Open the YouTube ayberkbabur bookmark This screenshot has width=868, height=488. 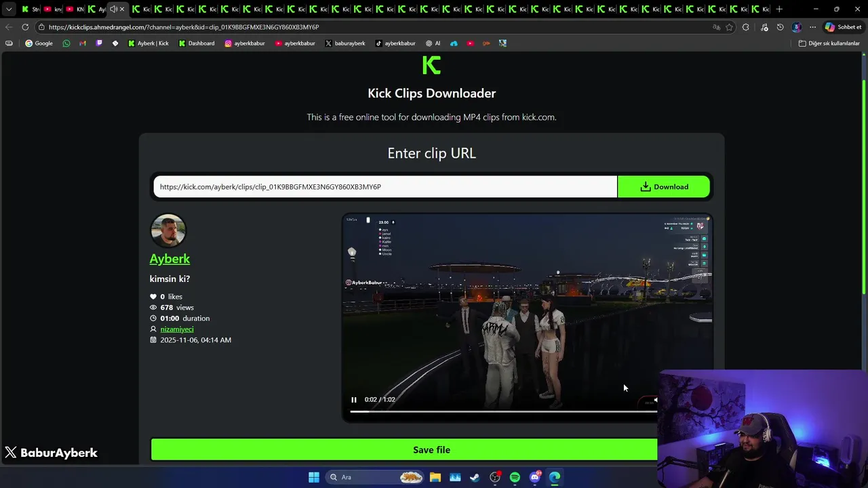[x=295, y=43]
